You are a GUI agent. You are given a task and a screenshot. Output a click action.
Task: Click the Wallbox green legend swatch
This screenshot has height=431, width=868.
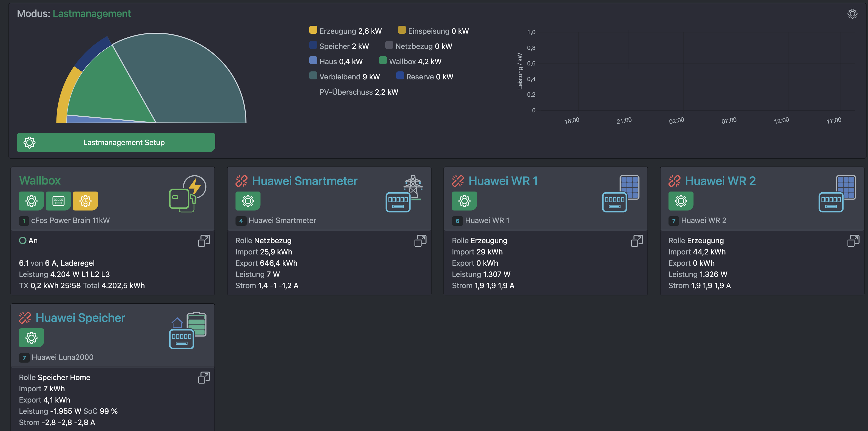[383, 60]
